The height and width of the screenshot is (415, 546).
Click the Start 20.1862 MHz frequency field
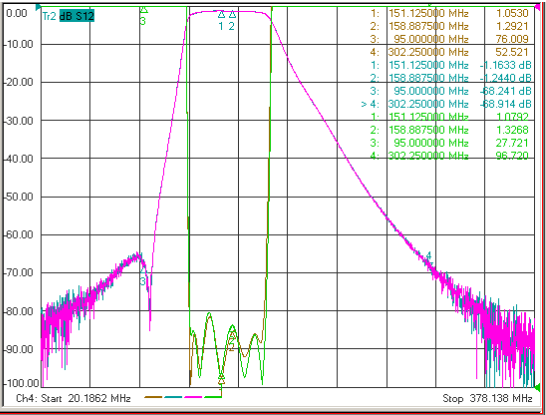click(73, 398)
